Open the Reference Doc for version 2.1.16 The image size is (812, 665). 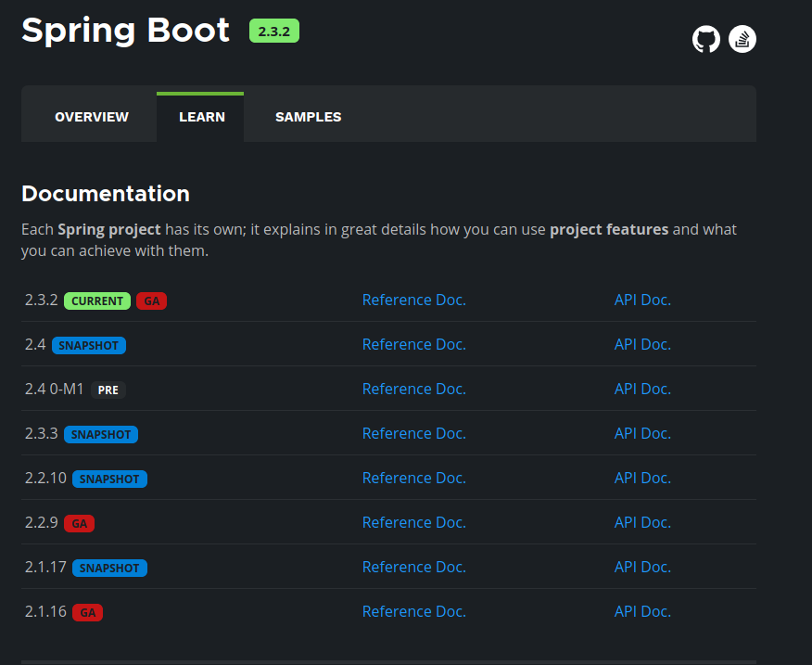pos(413,611)
